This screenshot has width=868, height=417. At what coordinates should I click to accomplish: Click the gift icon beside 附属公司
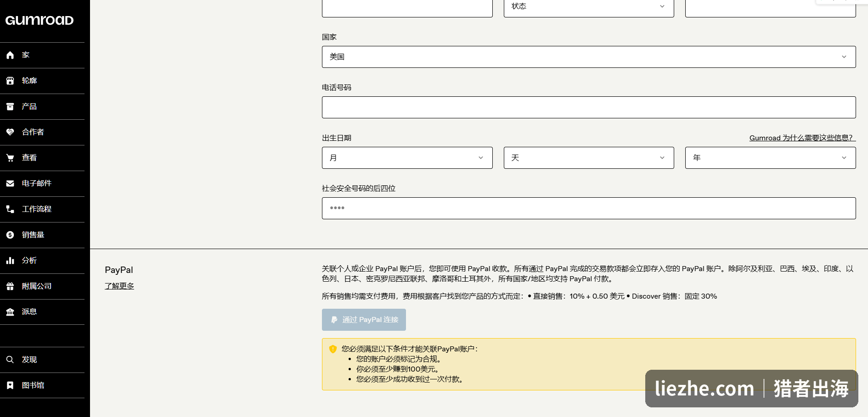(10, 286)
